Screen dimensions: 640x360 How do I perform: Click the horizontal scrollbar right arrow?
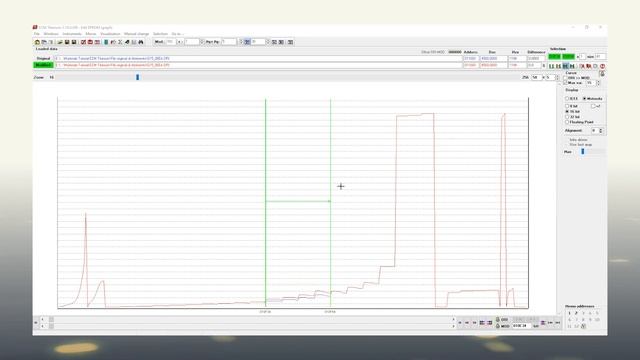point(453,320)
